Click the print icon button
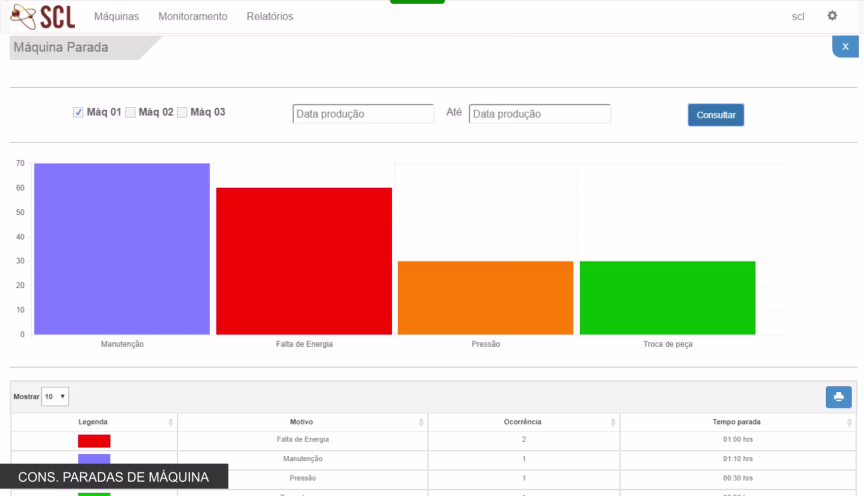 [838, 397]
